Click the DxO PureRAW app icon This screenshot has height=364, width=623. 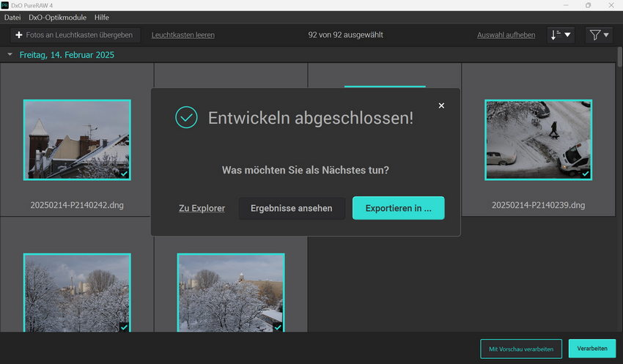(5, 5)
